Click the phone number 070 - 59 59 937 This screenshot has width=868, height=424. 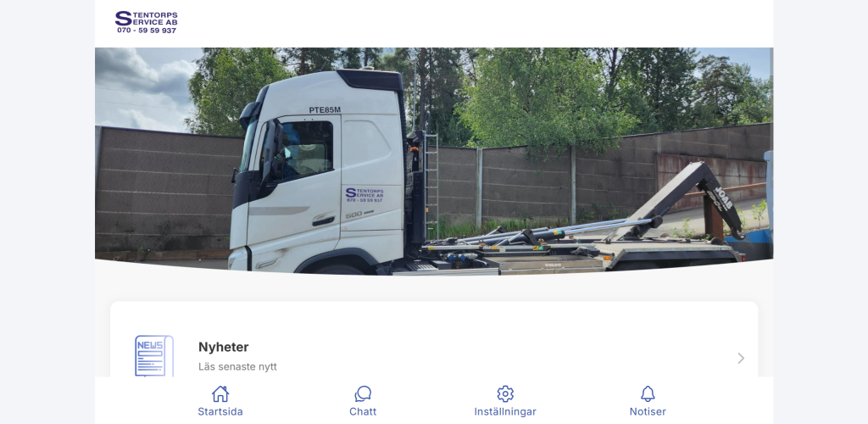tap(147, 31)
